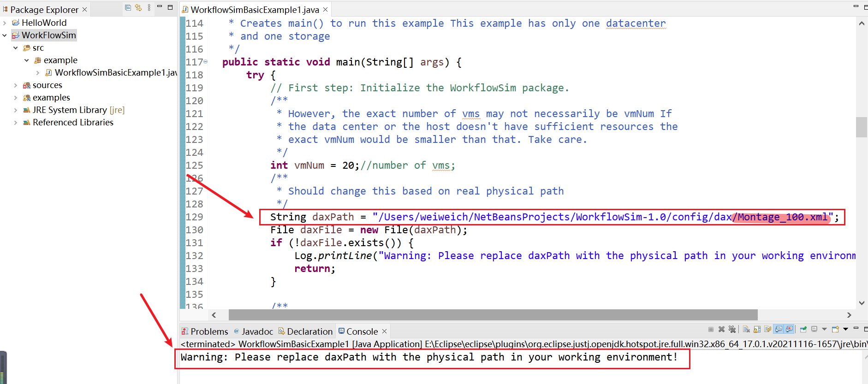Select the examples folder

51,97
